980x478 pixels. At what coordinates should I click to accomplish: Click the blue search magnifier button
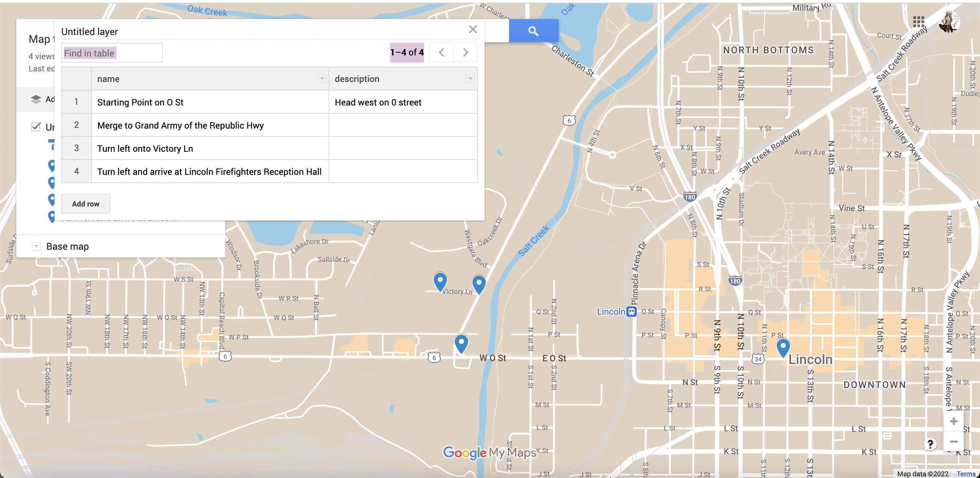[533, 31]
